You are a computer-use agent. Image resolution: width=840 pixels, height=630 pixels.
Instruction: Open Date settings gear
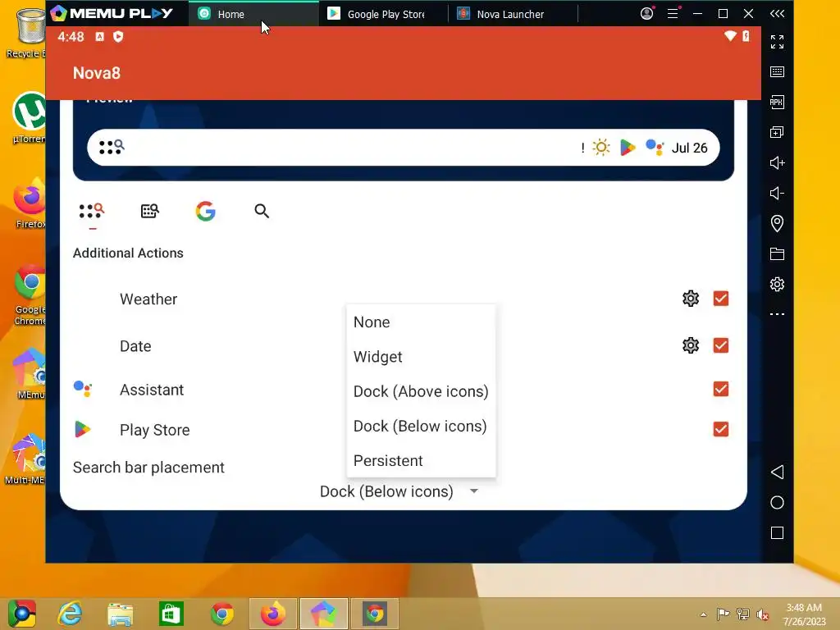tap(691, 345)
